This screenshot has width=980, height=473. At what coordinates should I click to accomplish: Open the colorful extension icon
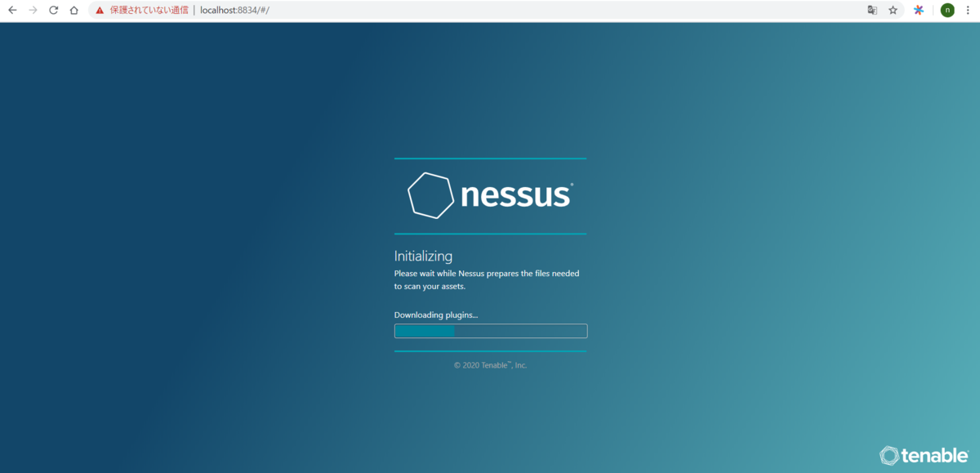(919, 11)
